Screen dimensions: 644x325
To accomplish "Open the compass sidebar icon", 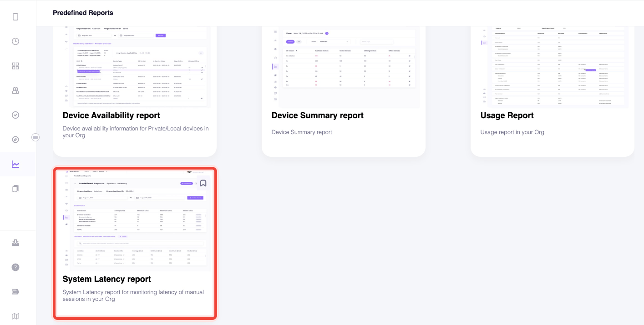I will coord(15,140).
